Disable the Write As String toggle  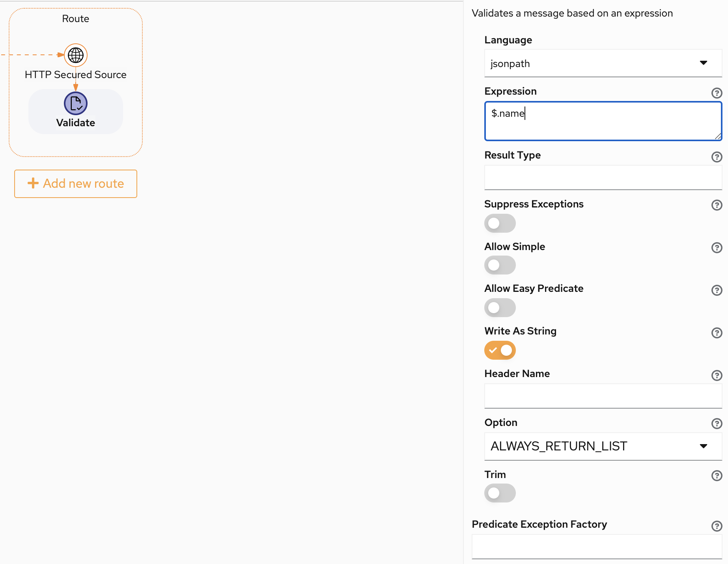500,350
